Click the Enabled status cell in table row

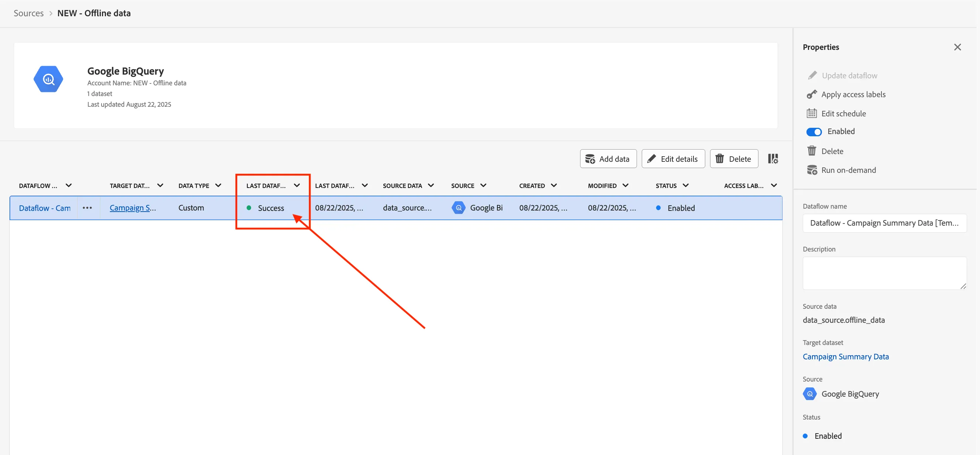click(675, 208)
